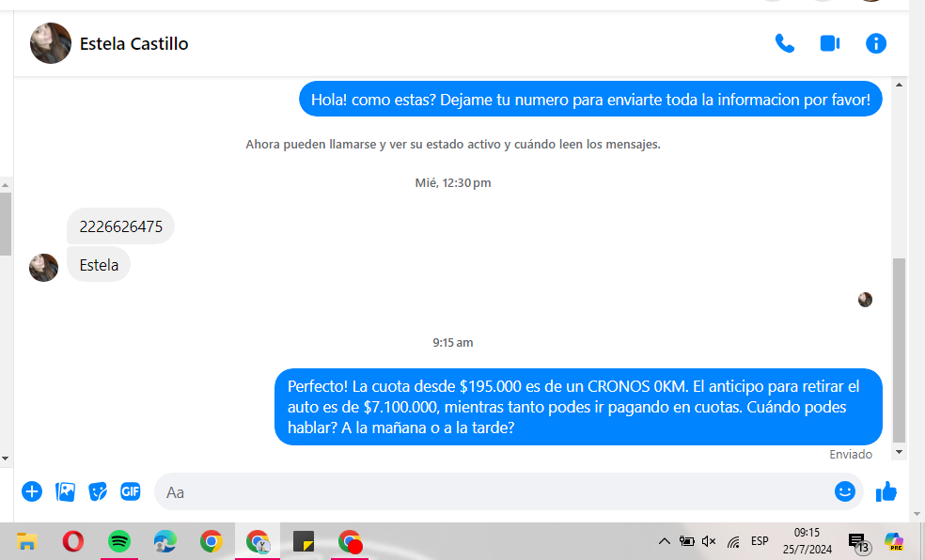The width and height of the screenshot is (925, 560).
Task: Click the chat scrollbar down arrow
Action: (899, 453)
